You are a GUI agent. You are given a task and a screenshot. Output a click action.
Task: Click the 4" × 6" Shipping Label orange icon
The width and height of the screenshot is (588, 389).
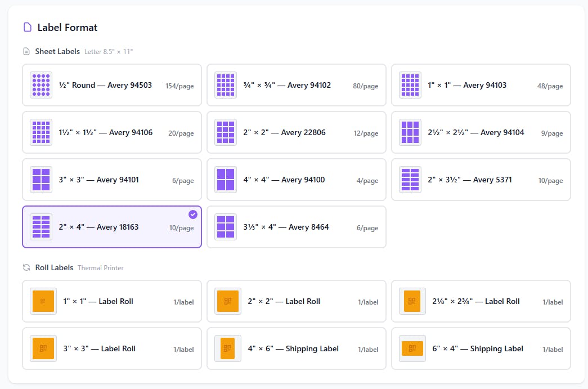pyautogui.click(x=228, y=348)
